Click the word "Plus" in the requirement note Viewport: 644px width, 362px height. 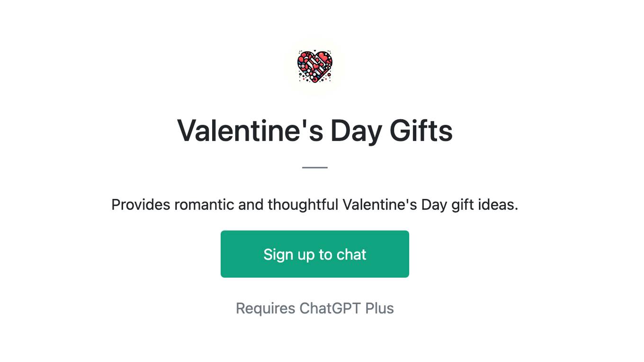tap(379, 308)
